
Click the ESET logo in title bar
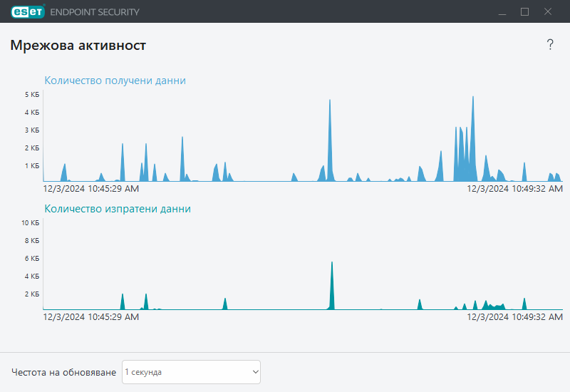point(27,11)
